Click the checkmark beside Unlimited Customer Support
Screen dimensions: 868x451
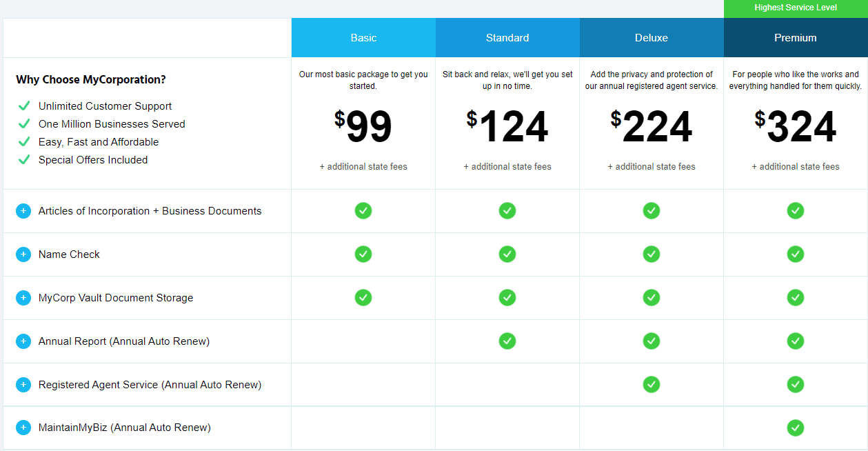[25, 106]
